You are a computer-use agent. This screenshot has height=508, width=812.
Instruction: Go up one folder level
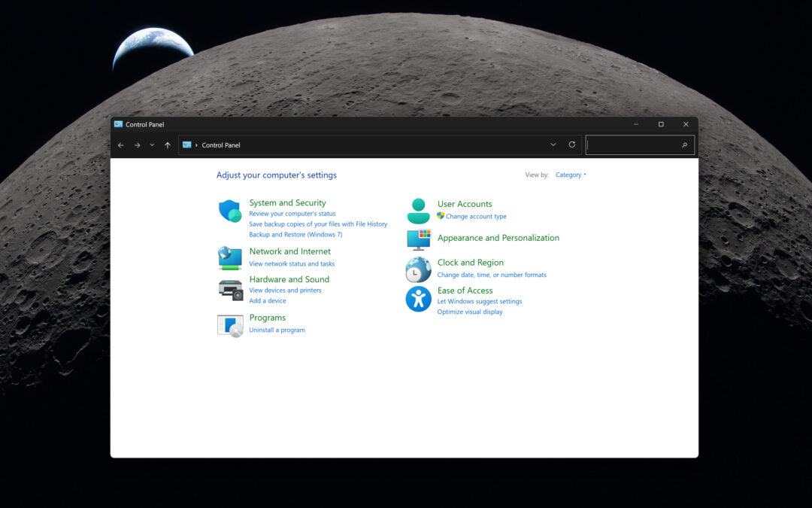[167, 145]
